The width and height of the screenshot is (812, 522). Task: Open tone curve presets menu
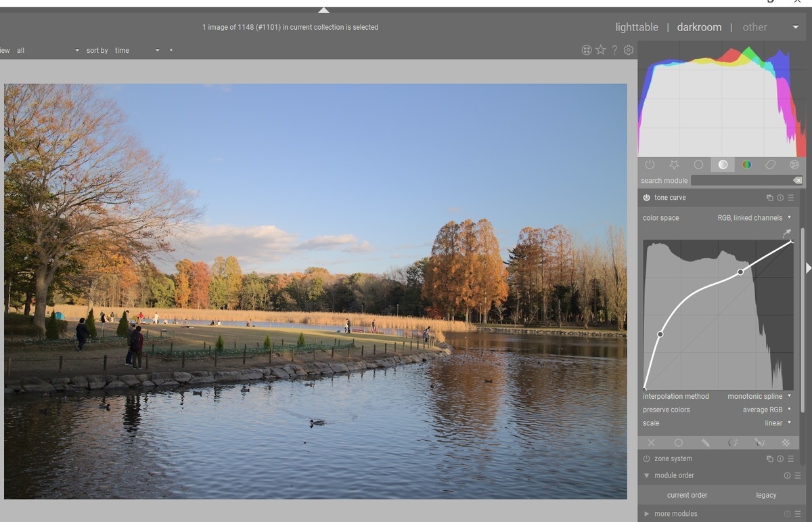tap(790, 198)
